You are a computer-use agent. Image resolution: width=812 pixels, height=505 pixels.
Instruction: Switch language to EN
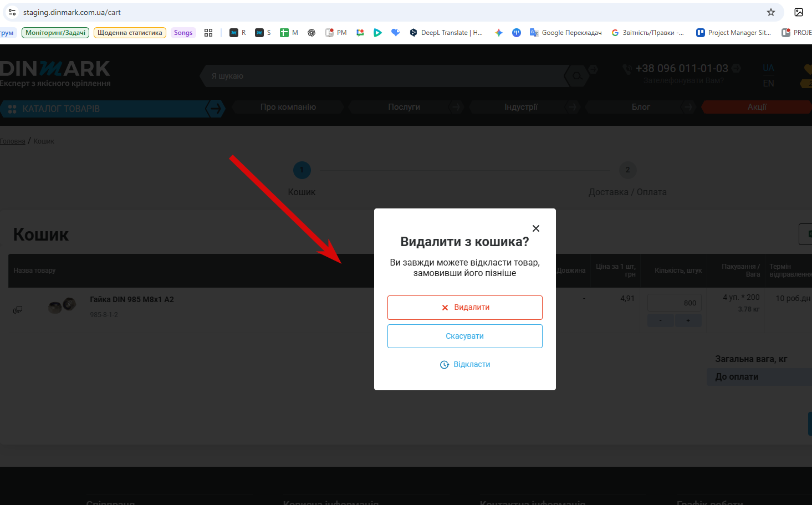pos(768,83)
